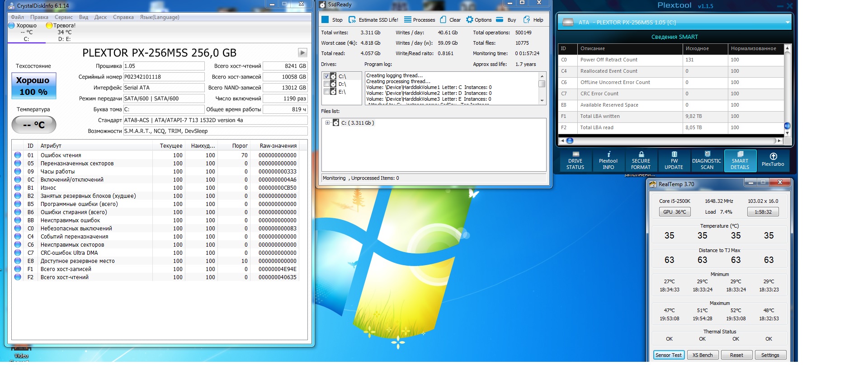Click Estimate SSD Life icon in SsdReady

click(x=352, y=20)
